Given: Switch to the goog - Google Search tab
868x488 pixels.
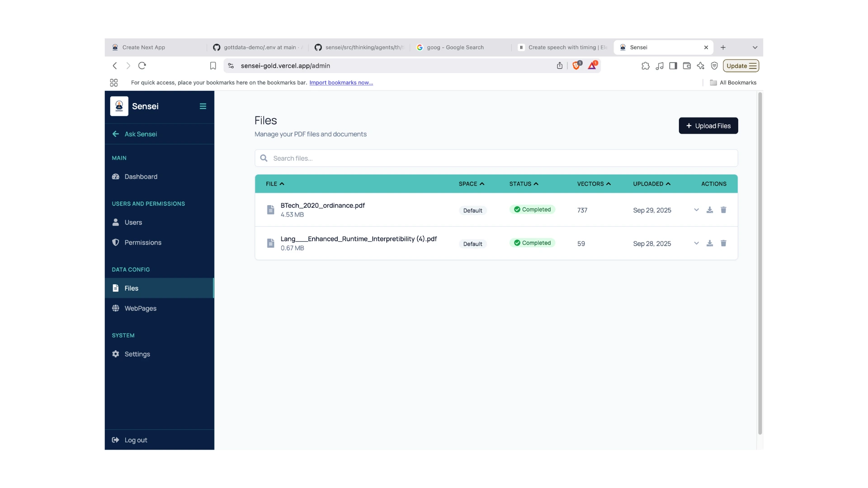Looking at the screenshot, I should [461, 47].
